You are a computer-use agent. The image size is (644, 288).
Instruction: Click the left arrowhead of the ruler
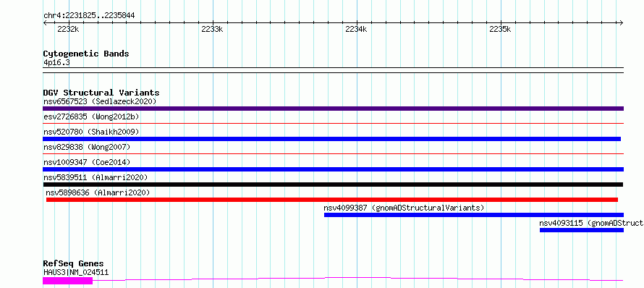pos(45,23)
